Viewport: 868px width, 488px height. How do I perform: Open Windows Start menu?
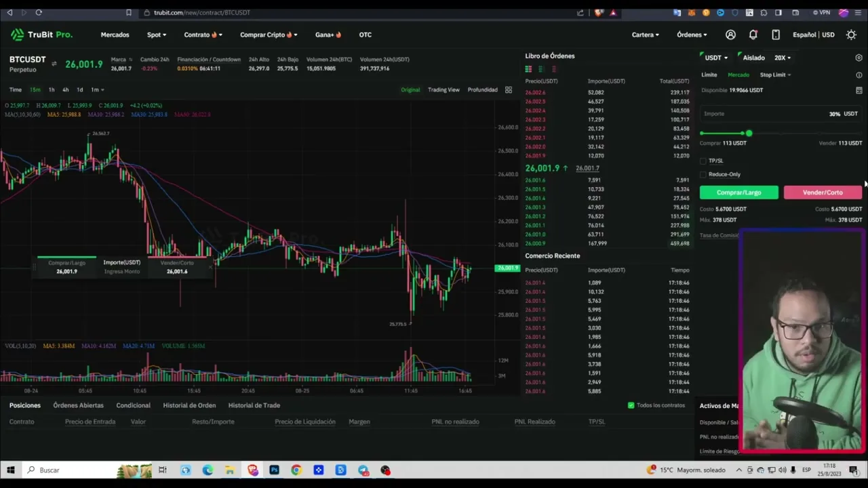tap(11, 470)
